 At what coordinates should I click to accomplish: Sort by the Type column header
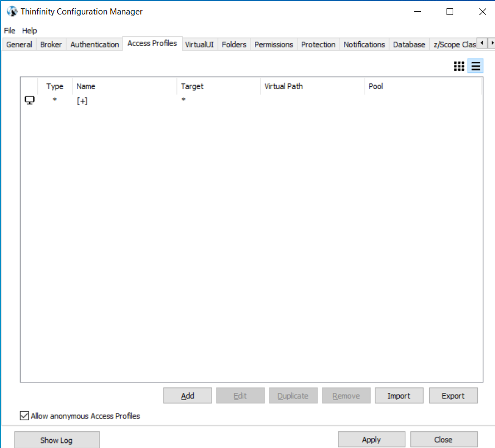click(55, 86)
